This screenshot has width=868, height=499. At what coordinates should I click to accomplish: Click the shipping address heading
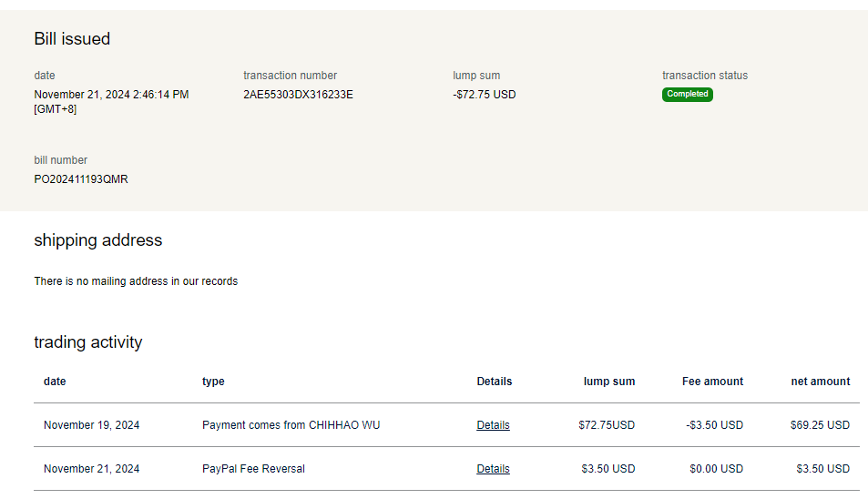pos(97,240)
